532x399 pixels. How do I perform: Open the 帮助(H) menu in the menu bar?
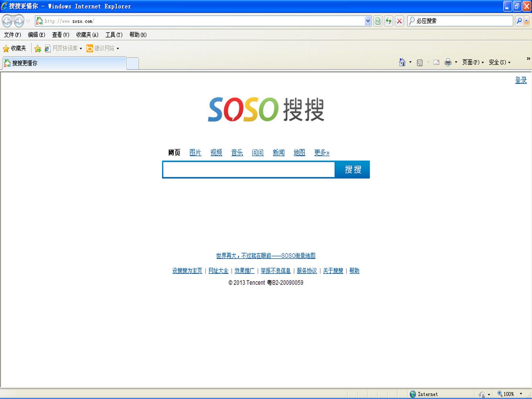coord(138,35)
